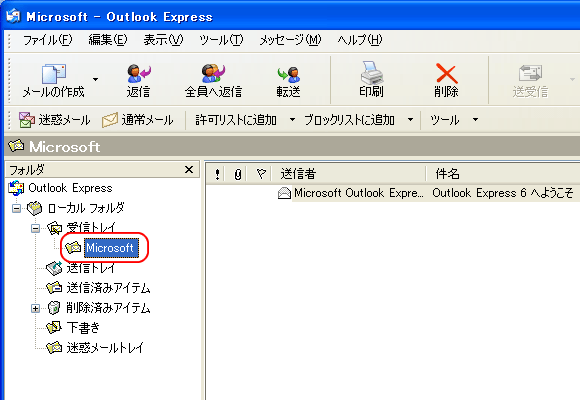Click the メールの作成 (Create Mail) icon
Viewport: 580px width, 400px height.
click(54, 73)
